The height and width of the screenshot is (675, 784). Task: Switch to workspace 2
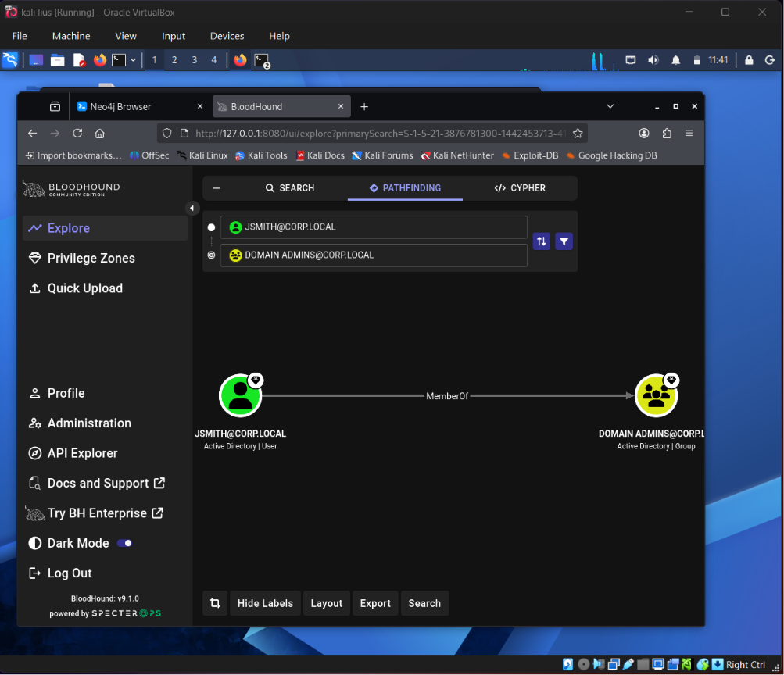[174, 60]
